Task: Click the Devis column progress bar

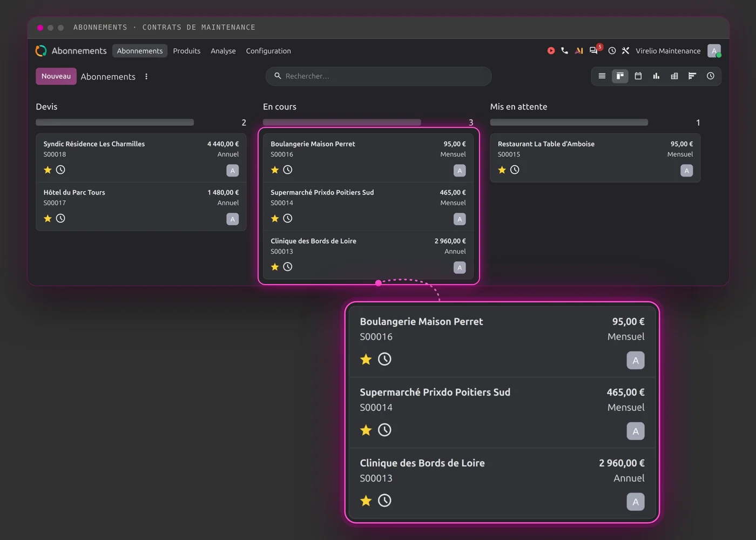Action: 115,123
